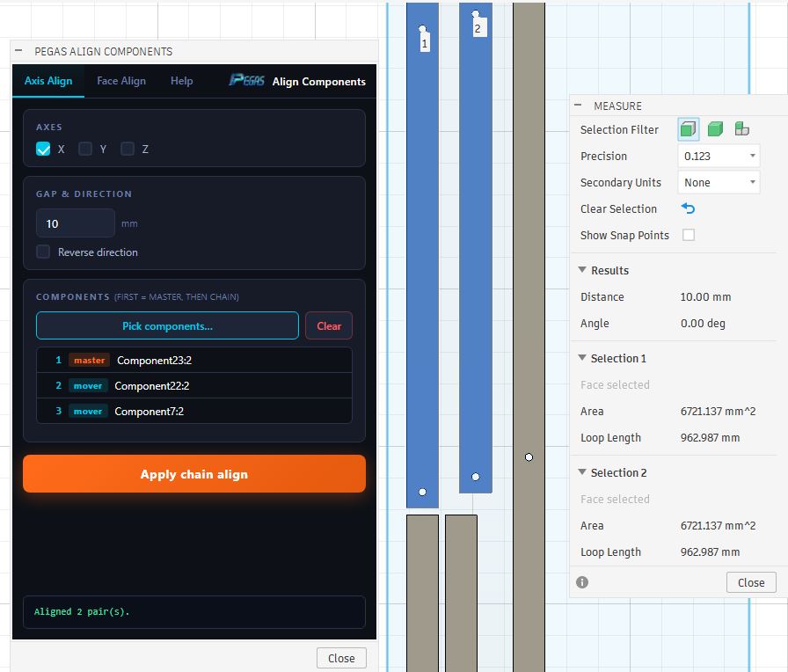Collapse the Selection 1 section
This screenshot has width=788, height=672.
[582, 358]
